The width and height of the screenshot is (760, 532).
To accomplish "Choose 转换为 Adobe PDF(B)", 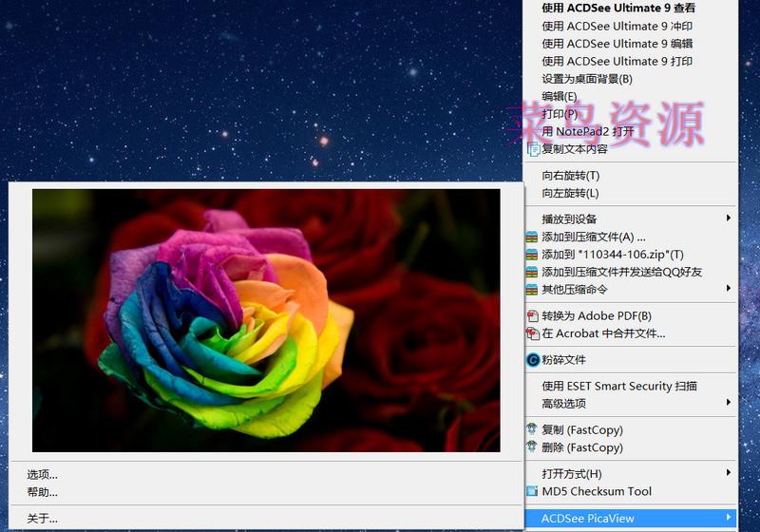I will point(597,316).
